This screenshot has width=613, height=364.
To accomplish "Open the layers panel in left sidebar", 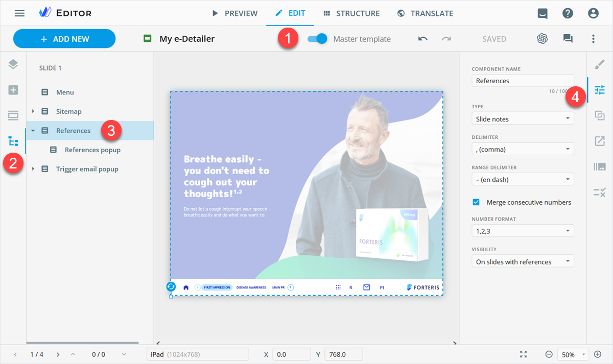I will pos(13,64).
